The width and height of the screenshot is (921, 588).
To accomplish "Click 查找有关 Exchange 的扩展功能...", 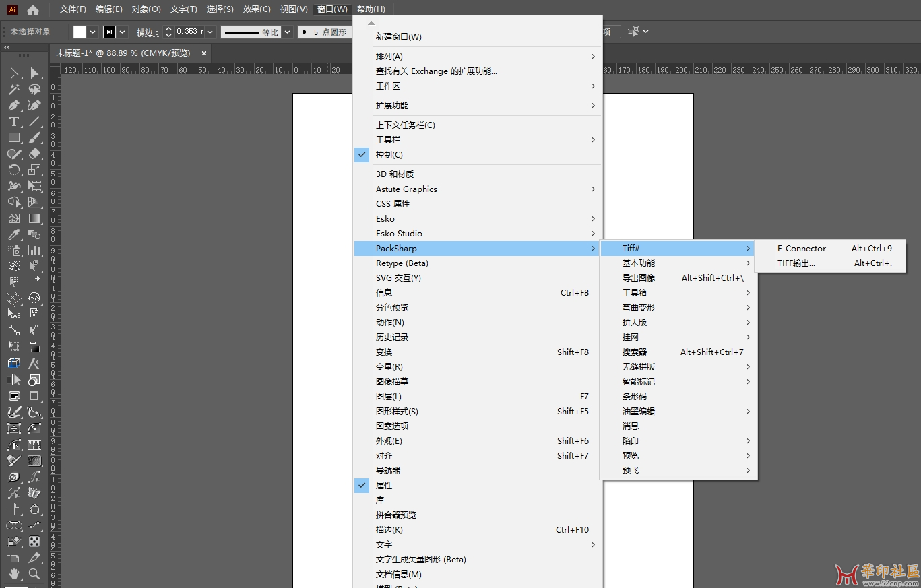I will (x=478, y=71).
